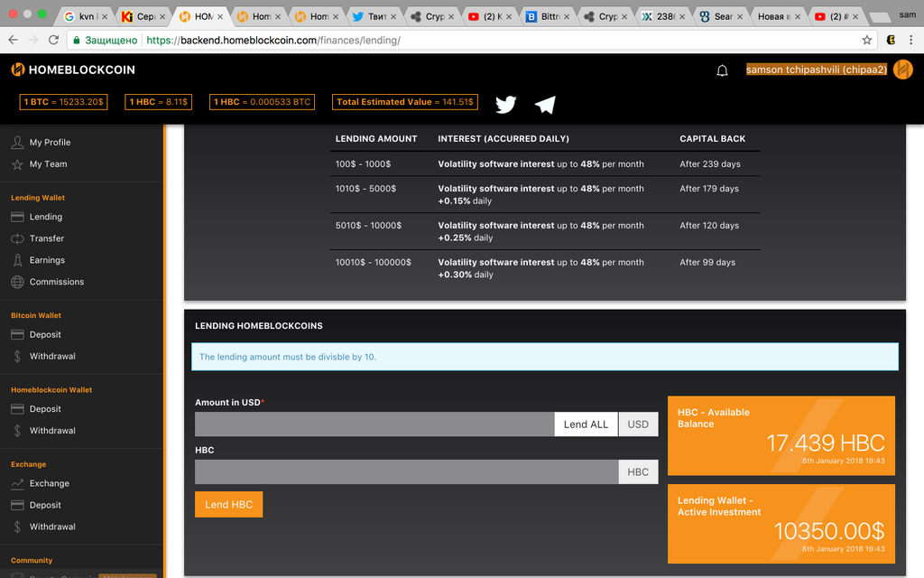This screenshot has width=924, height=578.
Task: Click the Lend ALL button
Action: pos(586,424)
